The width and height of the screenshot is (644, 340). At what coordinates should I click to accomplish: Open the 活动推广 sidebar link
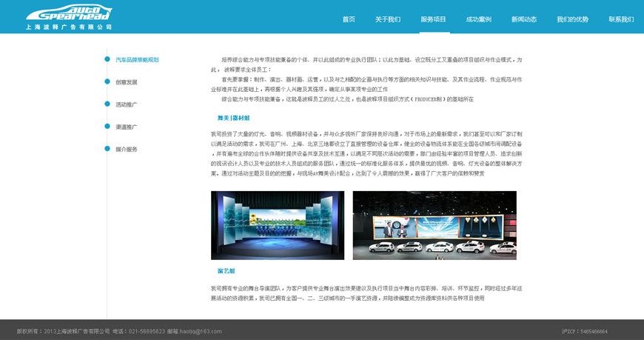point(127,104)
